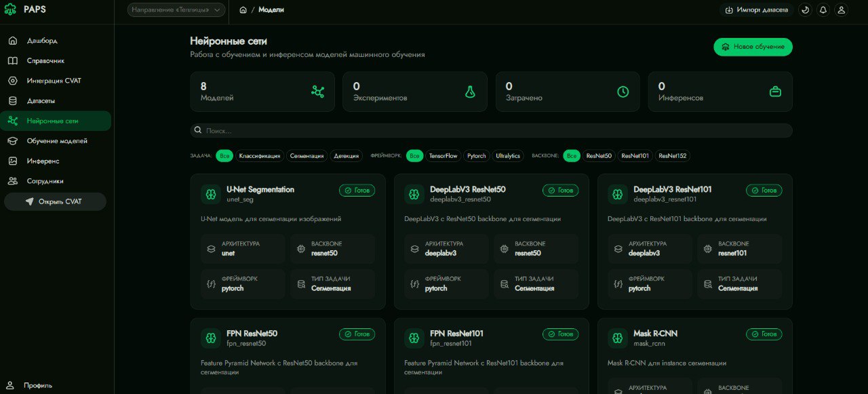The height and width of the screenshot is (394, 868).
Task: Click the home breadcrumb icon
Action: 243,10
